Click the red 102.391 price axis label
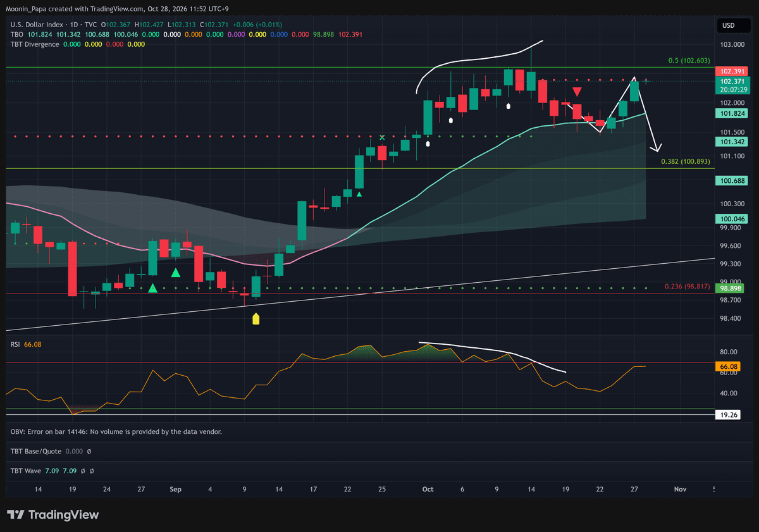This screenshot has height=532, width=759. (x=732, y=71)
